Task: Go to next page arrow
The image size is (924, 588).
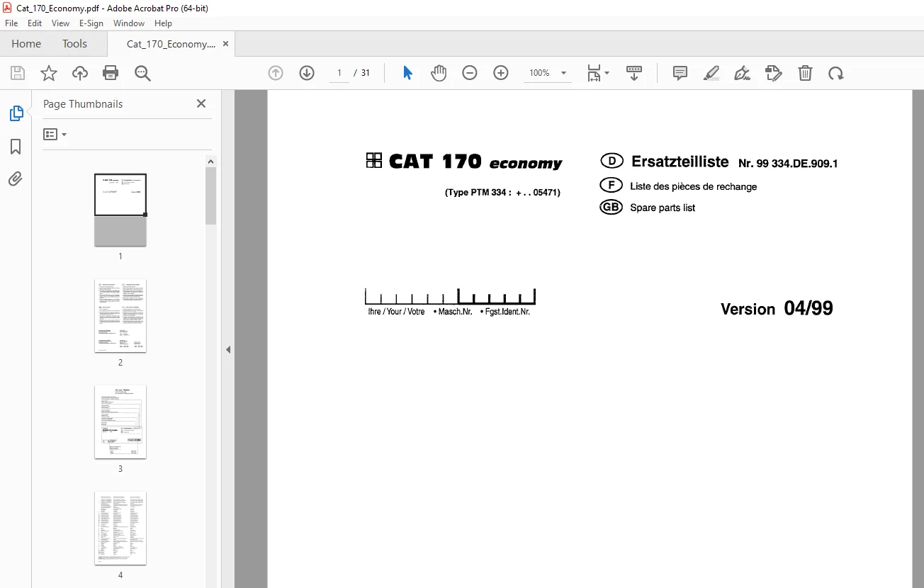Action: (x=307, y=73)
